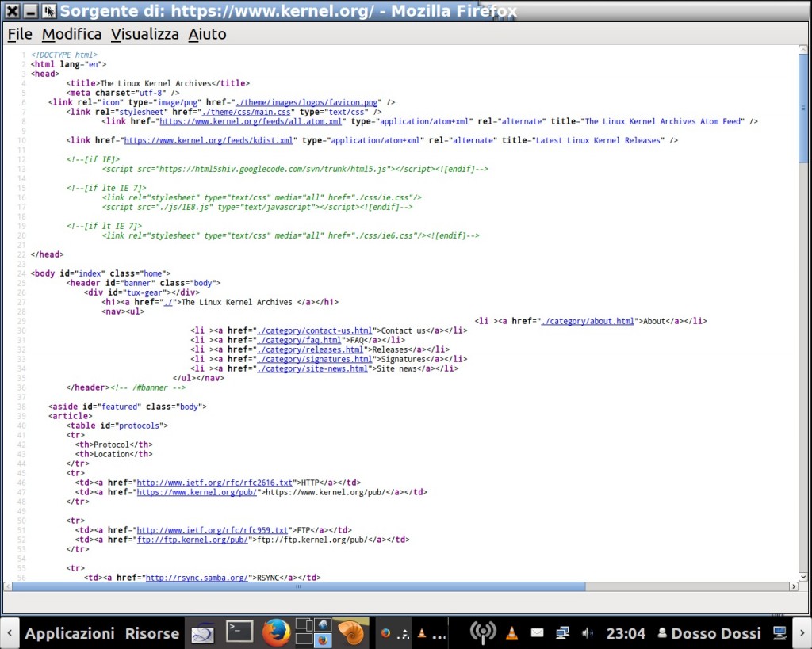Click the 'The Linux Kernel Archives' title text

(156, 83)
